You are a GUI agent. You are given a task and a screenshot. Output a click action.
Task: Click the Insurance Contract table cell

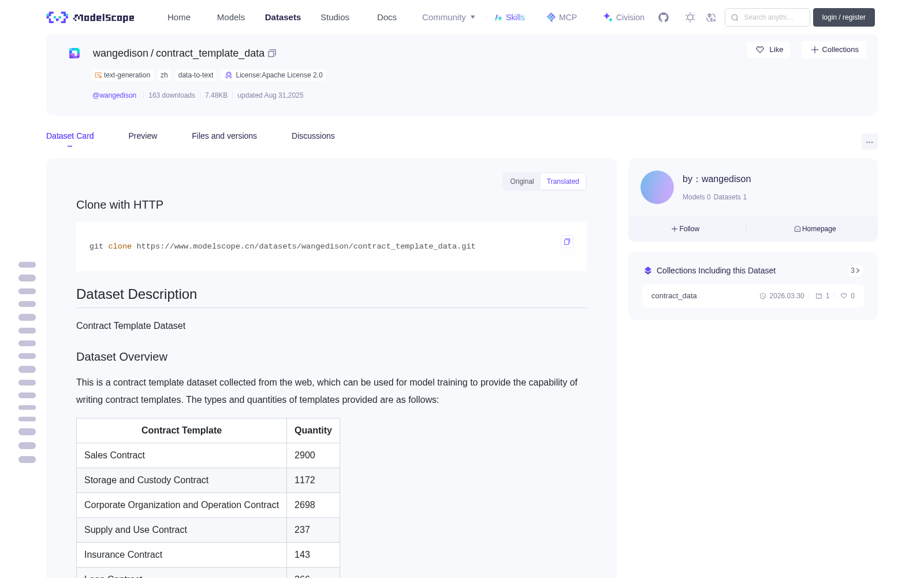pos(182,555)
